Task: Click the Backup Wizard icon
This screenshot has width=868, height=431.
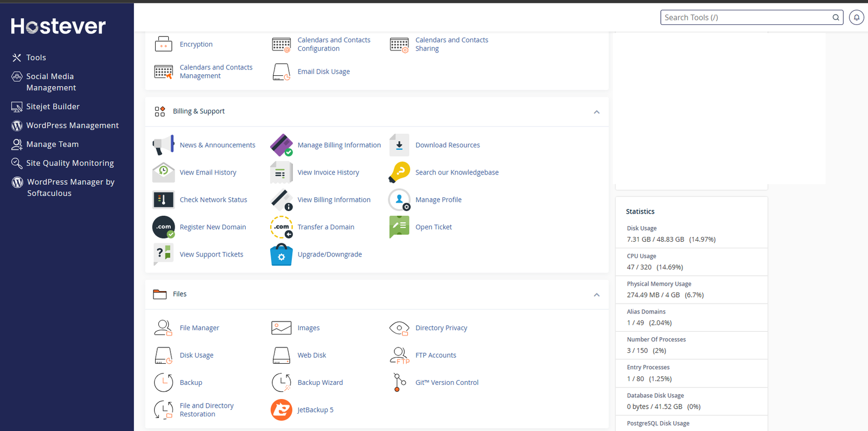Action: point(281,383)
